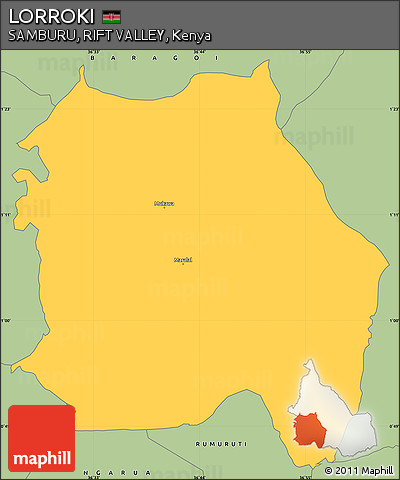Viewport: 400px width, 480px height.
Task: Open the Samburu inset locator map
Action: pos(332,408)
